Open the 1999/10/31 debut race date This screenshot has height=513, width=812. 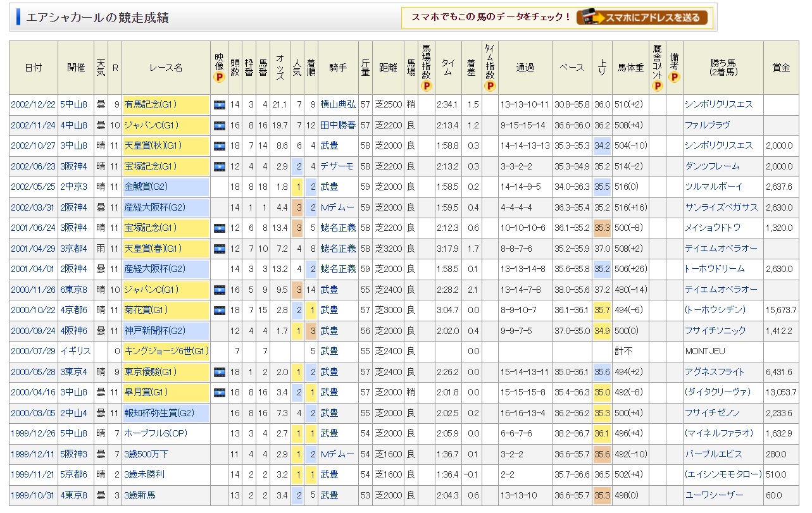pos(34,495)
